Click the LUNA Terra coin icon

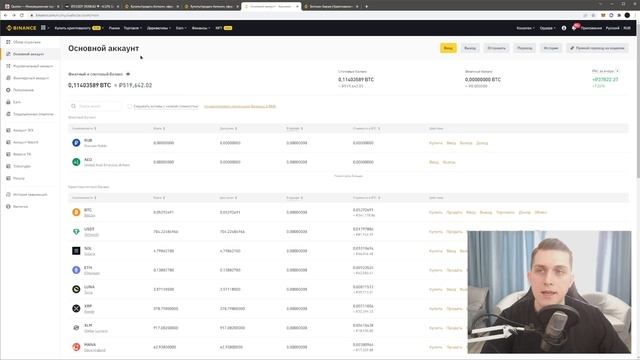click(x=76, y=289)
